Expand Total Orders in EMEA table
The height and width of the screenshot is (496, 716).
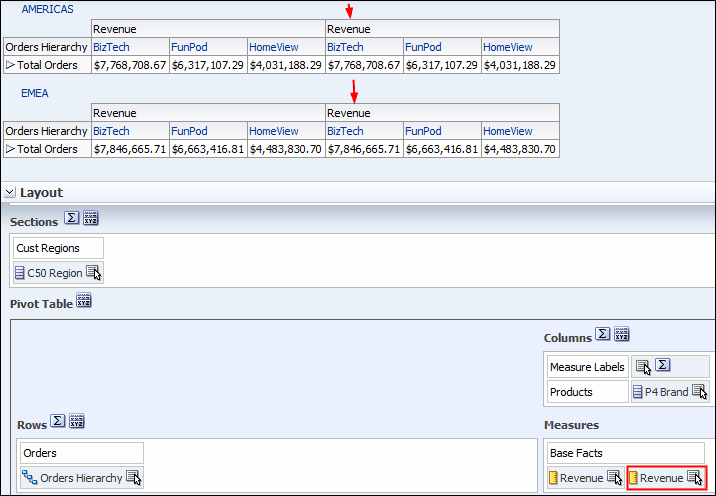(x=11, y=149)
